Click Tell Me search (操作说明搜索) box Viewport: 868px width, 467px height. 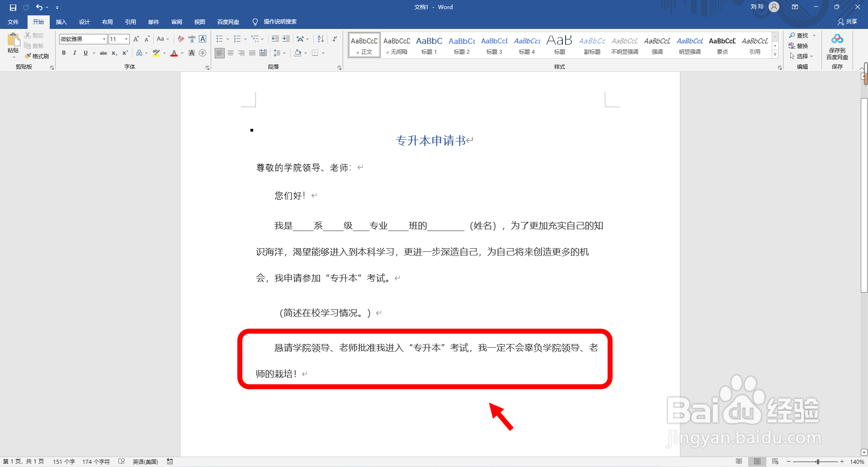tap(275, 22)
